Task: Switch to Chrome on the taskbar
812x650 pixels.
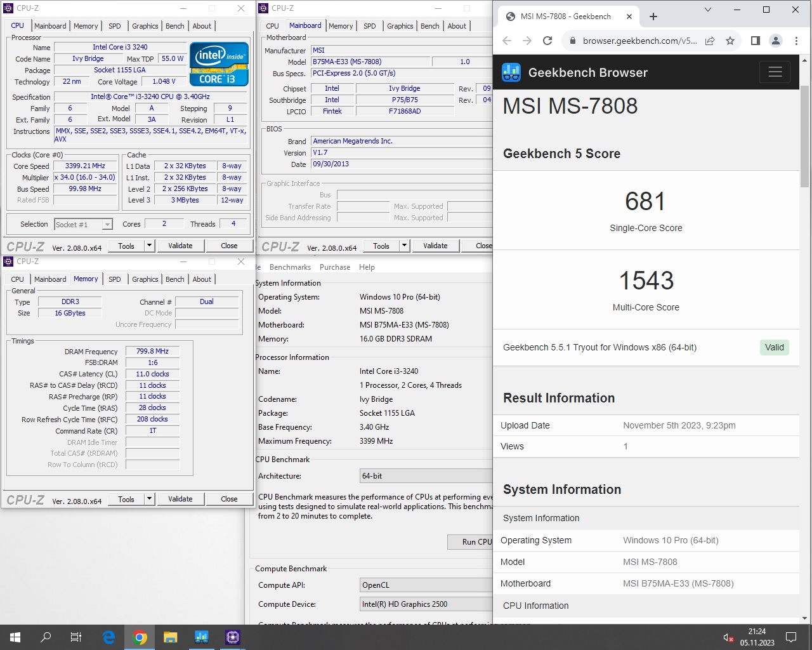Action: (140, 637)
